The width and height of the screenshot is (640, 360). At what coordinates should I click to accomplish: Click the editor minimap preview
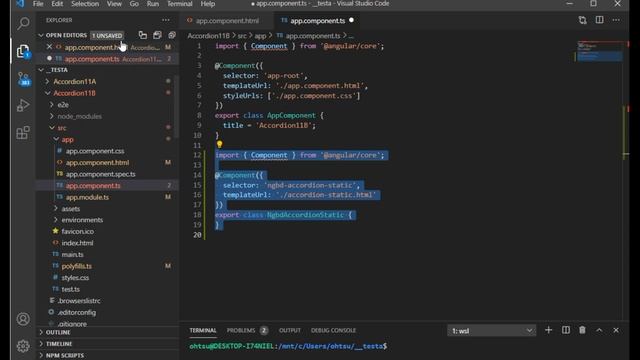click(x=599, y=51)
